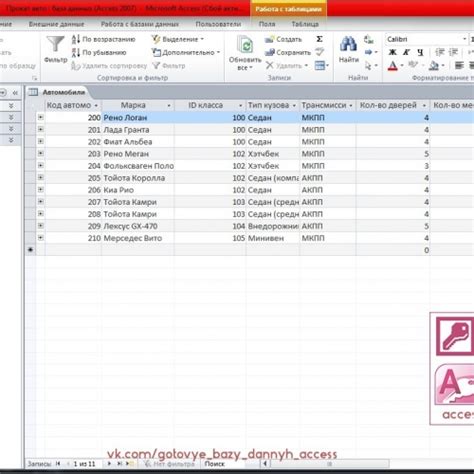Toggle the small Фильтр button
The image size is (474, 474).
(169, 66)
